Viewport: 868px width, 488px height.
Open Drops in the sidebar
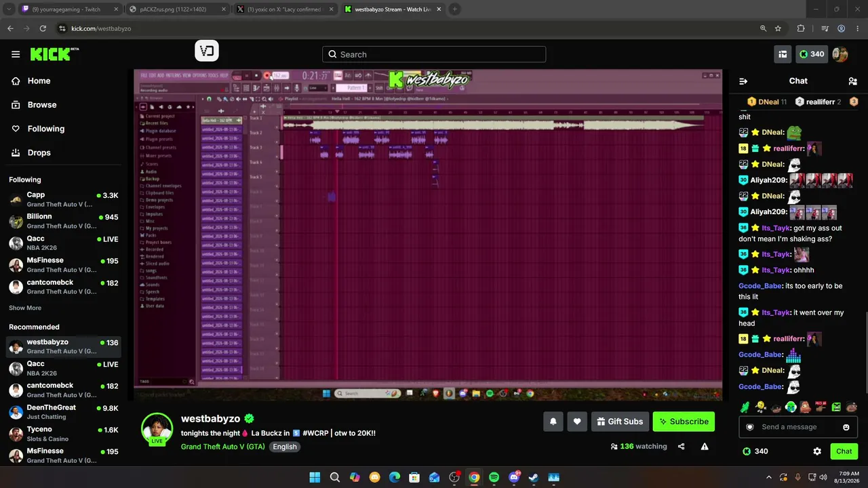click(39, 152)
